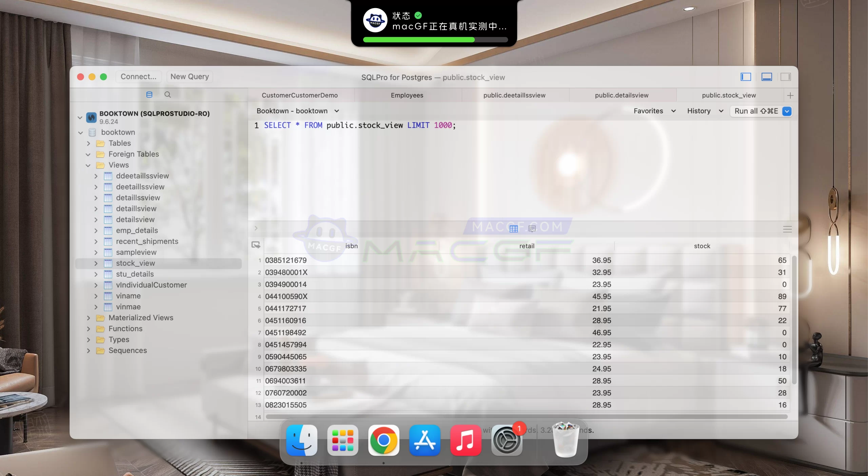Open Chrome from the dock
Image resolution: width=868 pixels, height=476 pixels.
click(384, 440)
